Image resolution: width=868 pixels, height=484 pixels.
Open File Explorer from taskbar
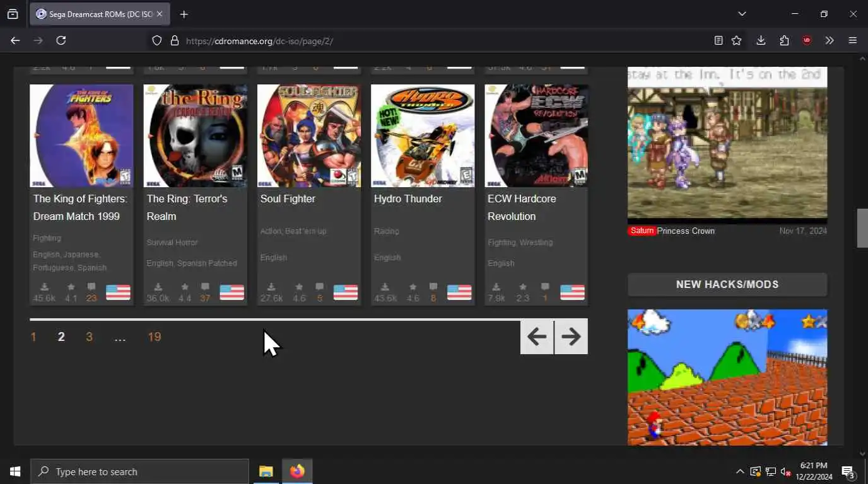[266, 471]
